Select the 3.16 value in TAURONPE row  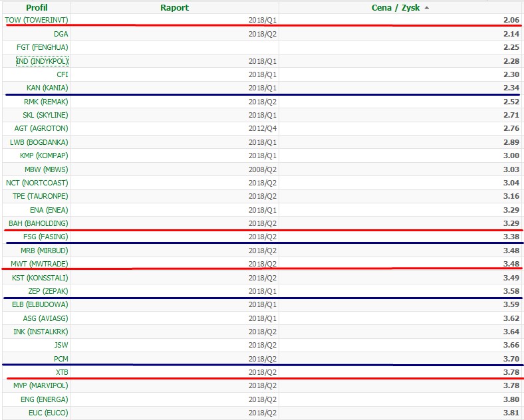511,196
